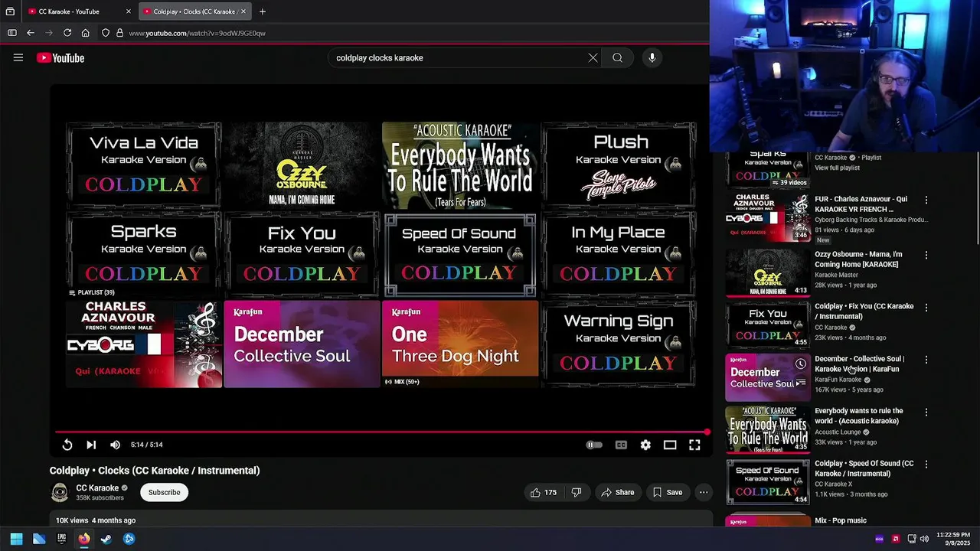Open more actions under the video
This screenshot has height=551, width=980.
point(704,492)
